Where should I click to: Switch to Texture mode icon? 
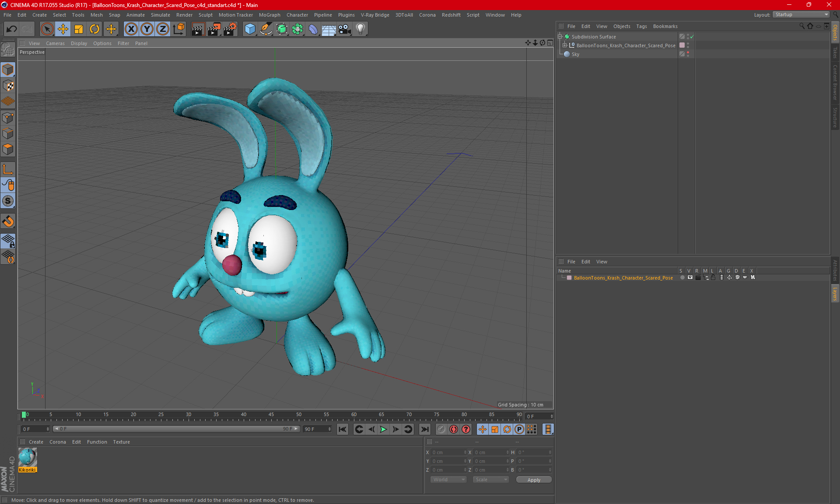(8, 86)
